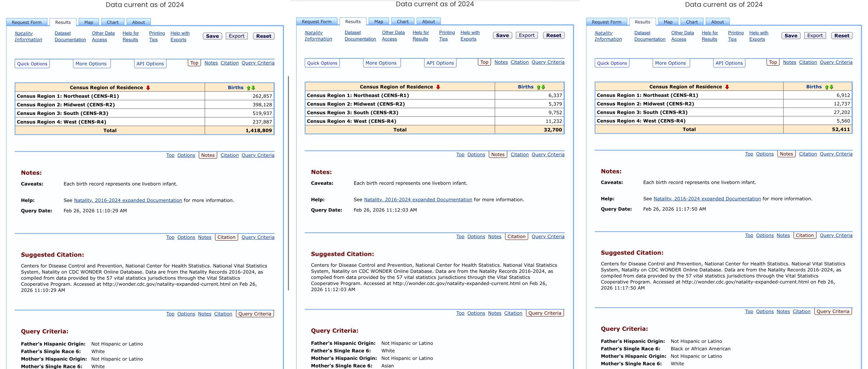The width and height of the screenshot is (868, 369).
Task: Click the red sort arrow beside Census Region of Residence in the right panel
Action: pyautogui.click(x=727, y=87)
